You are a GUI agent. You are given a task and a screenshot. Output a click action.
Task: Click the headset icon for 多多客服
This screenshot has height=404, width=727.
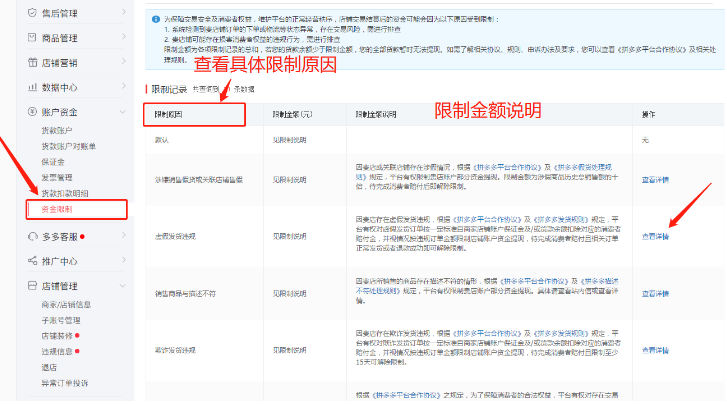coord(32,237)
